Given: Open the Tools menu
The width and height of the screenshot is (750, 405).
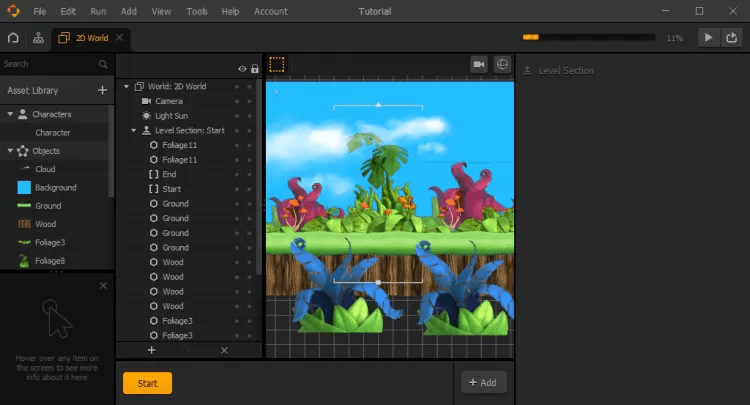Looking at the screenshot, I should click(x=197, y=12).
